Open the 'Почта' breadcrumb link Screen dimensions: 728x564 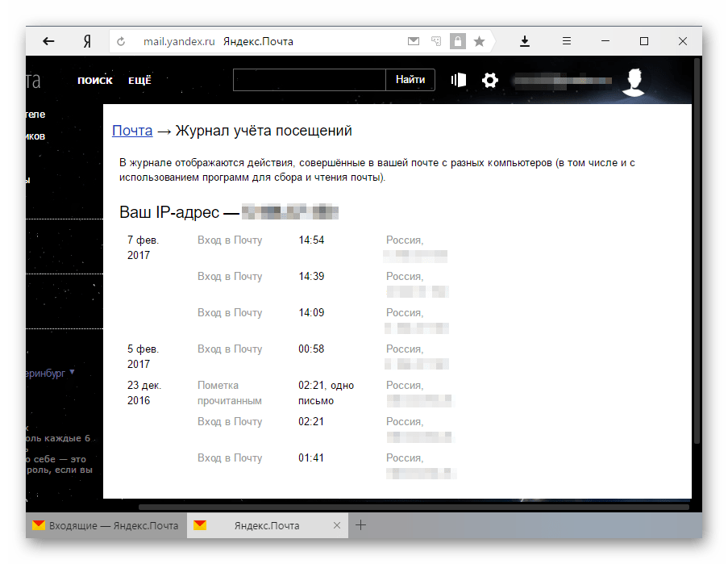[x=132, y=131]
